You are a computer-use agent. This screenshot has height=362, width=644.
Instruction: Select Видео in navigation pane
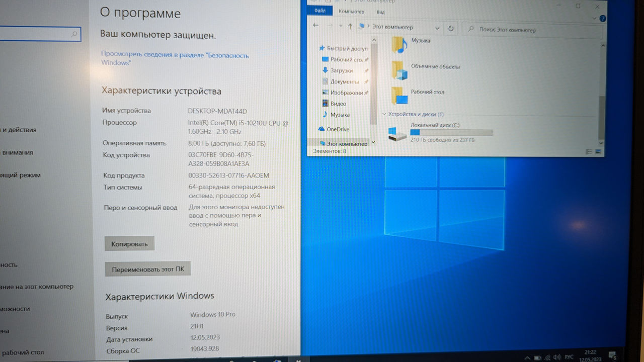(x=335, y=104)
